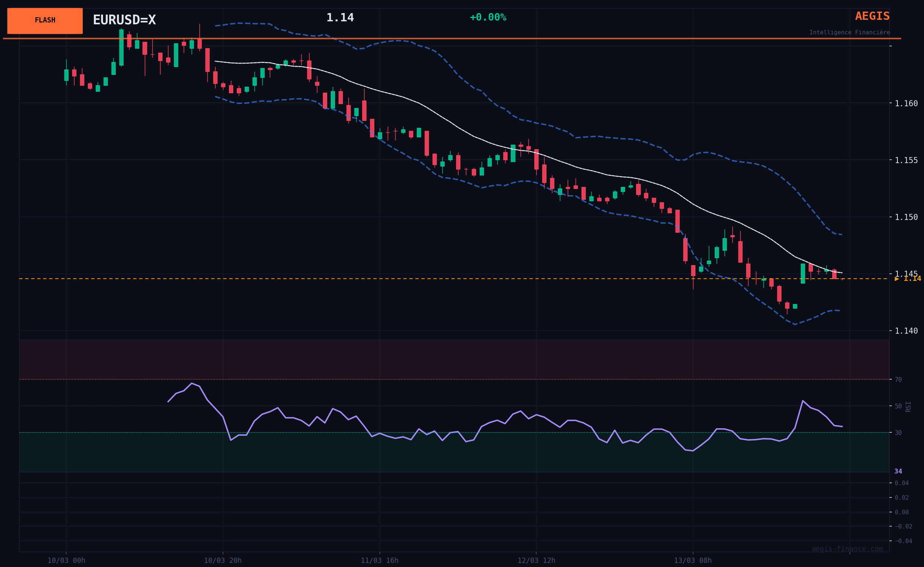
Task: Click the 10/03 20h time label
Action: tap(223, 561)
